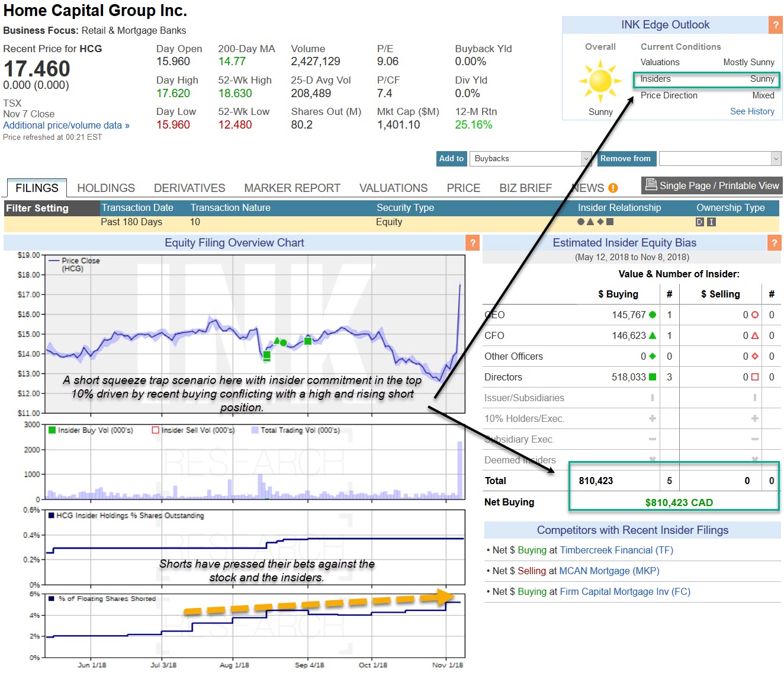Click the CFO green triangle buying icon
The width and height of the screenshot is (784, 685).
tap(653, 335)
